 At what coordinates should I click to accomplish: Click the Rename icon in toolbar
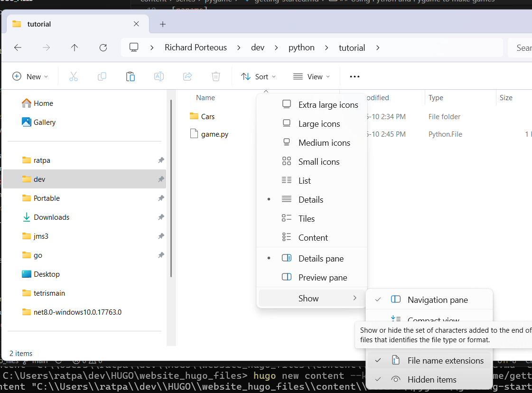click(159, 76)
